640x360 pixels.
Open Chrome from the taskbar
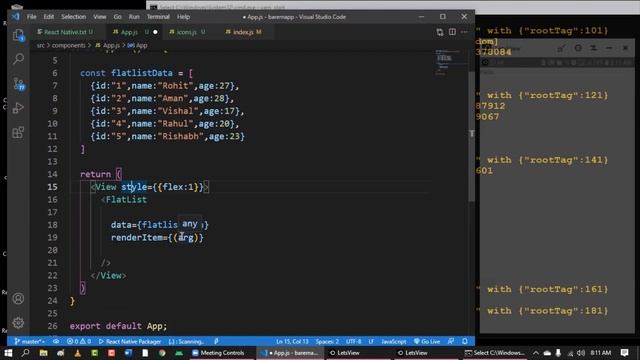click(x=162, y=353)
